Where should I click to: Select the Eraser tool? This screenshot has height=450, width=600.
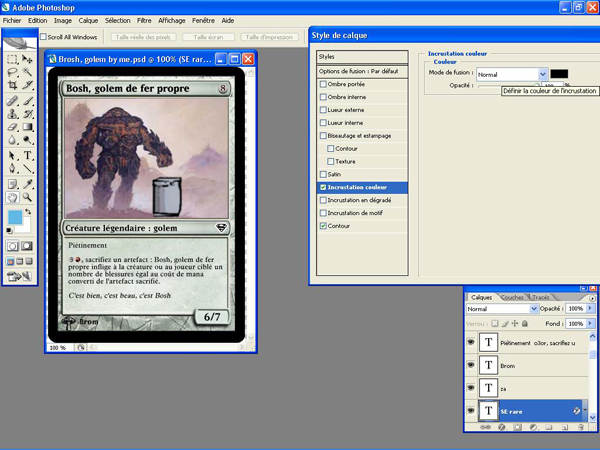tap(12, 127)
